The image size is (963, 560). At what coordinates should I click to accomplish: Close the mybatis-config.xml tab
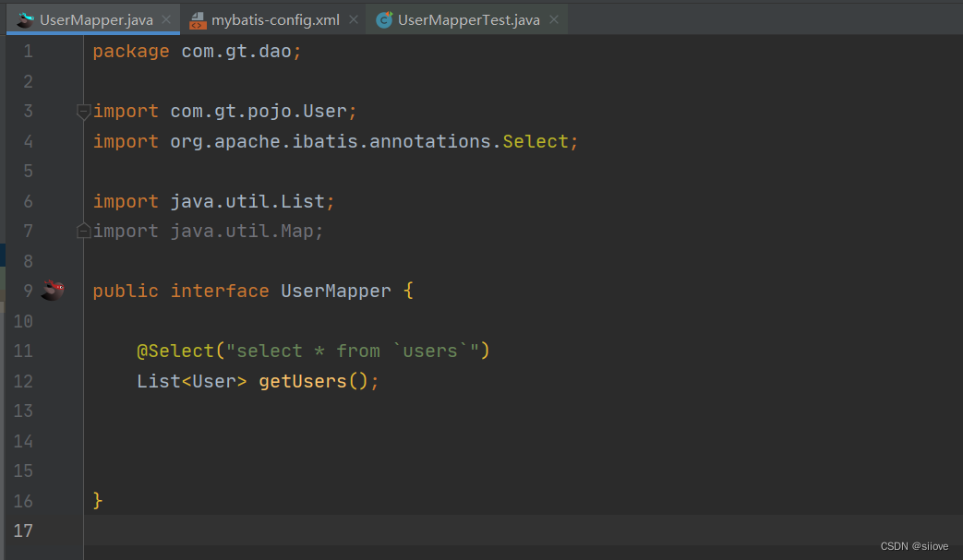(354, 19)
